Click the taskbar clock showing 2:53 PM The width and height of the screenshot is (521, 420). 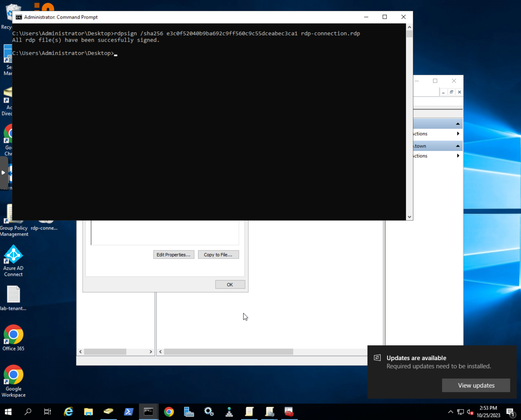click(x=488, y=411)
